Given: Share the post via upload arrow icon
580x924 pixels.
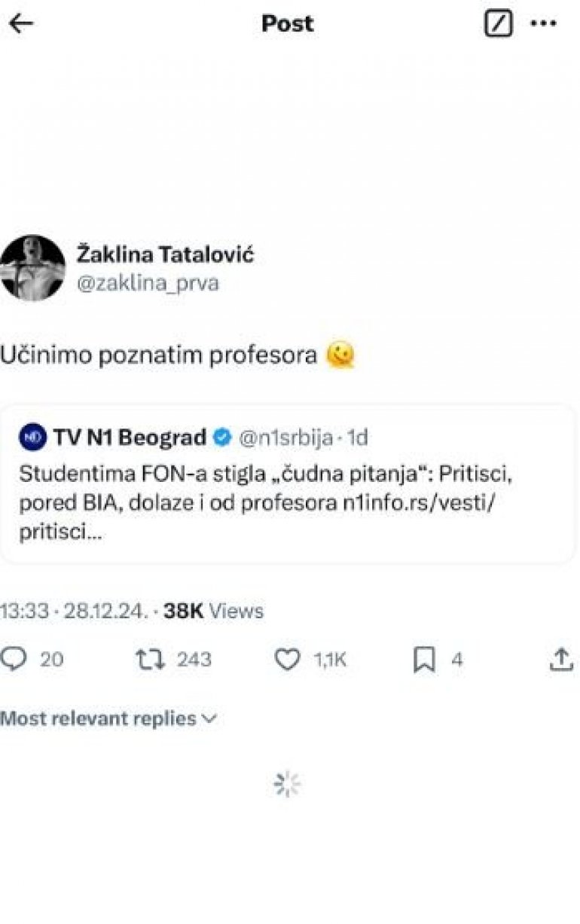Looking at the screenshot, I should point(561,660).
